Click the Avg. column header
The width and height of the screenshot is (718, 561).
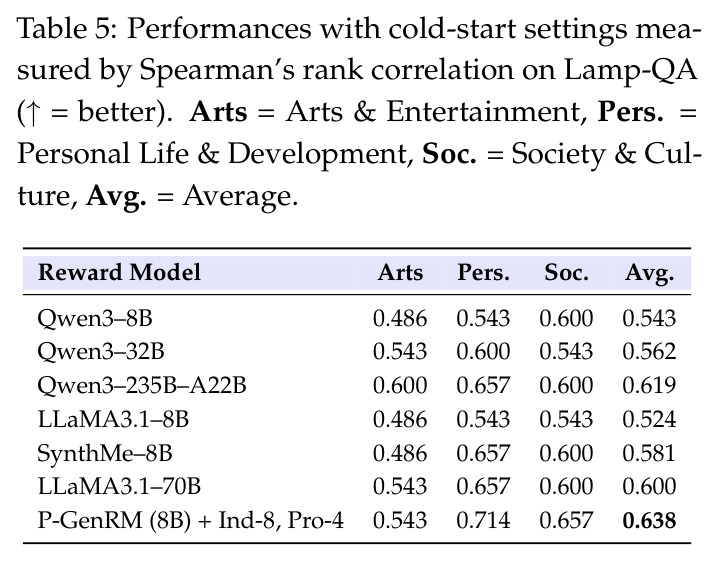649,273
